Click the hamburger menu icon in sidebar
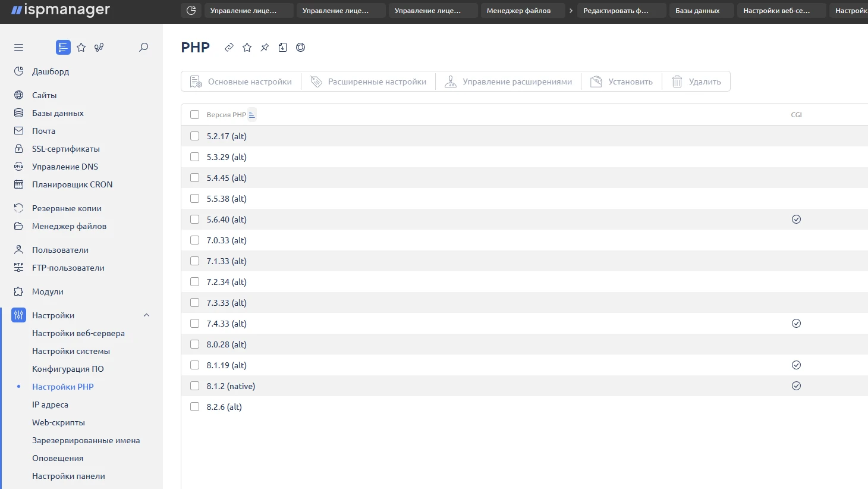 tap(18, 48)
